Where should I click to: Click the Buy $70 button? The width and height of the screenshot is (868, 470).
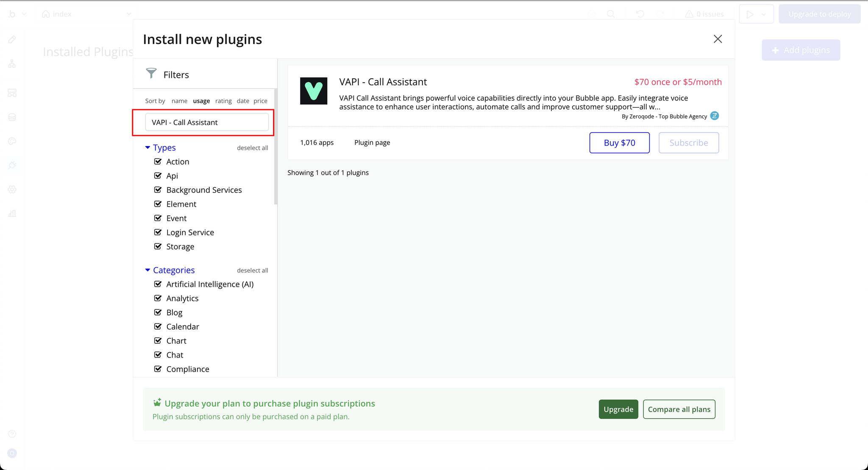(x=619, y=143)
